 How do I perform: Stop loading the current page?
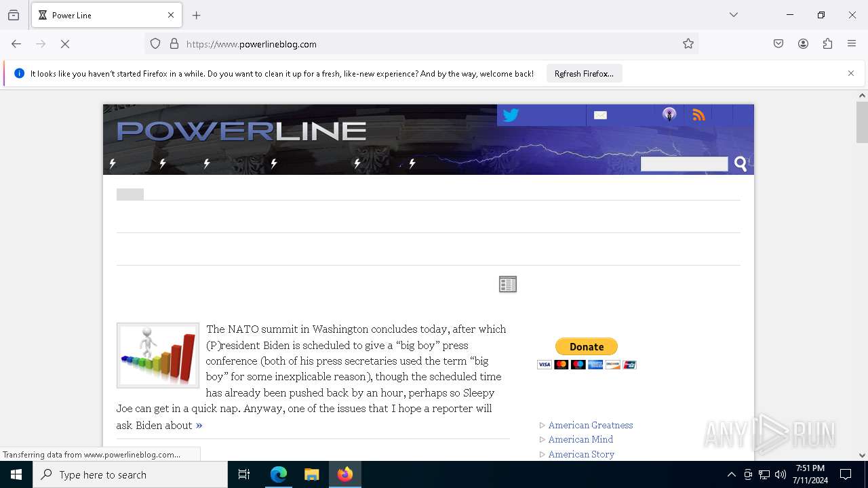point(65,44)
